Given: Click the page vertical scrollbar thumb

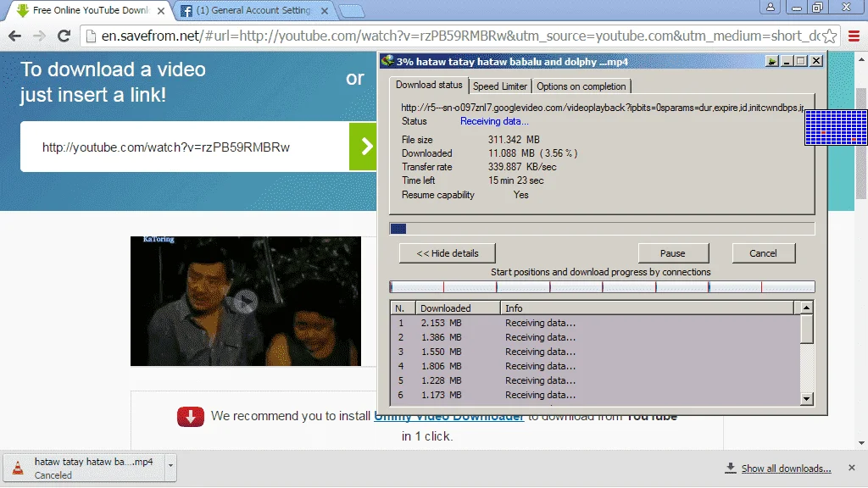Looking at the screenshot, I should click(861, 142).
